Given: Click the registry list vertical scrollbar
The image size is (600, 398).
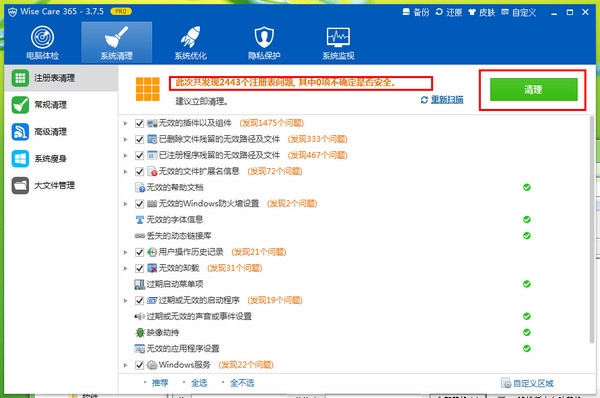Looking at the screenshot, I should (592, 230).
